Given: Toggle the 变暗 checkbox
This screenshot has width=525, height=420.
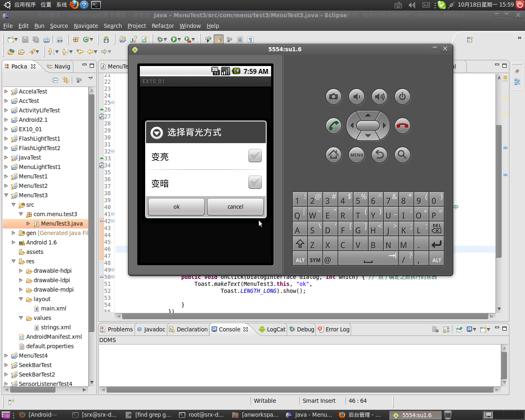Looking at the screenshot, I should [255, 183].
